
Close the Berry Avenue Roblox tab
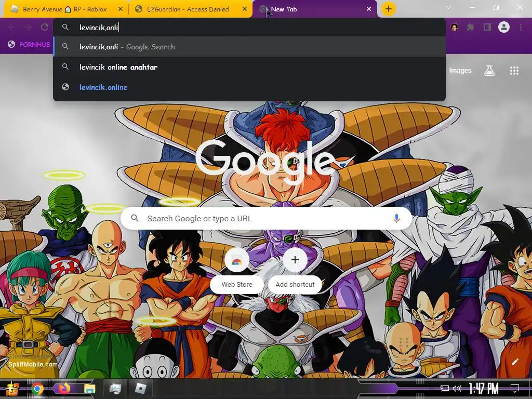coord(121,9)
